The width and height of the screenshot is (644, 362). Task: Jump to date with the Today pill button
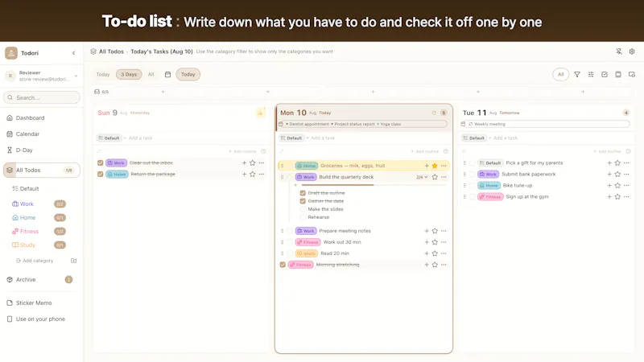click(x=188, y=74)
